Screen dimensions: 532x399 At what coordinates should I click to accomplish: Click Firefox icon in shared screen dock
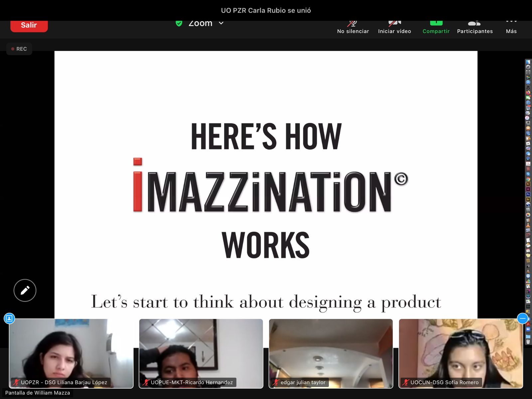[x=528, y=92]
